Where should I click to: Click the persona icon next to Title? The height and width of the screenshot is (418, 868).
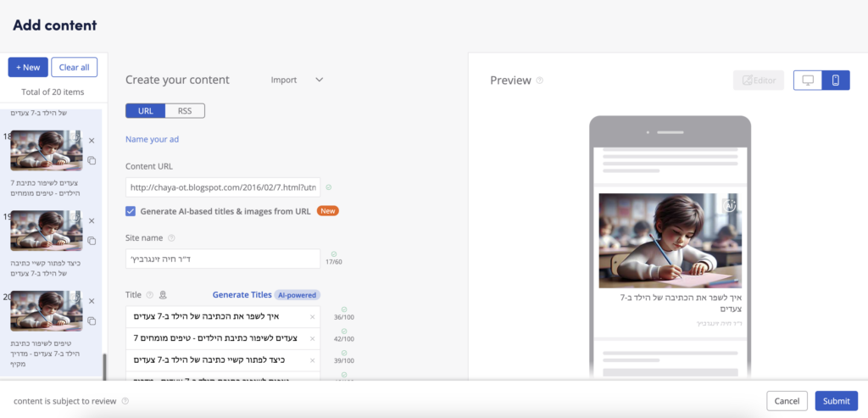tap(163, 295)
